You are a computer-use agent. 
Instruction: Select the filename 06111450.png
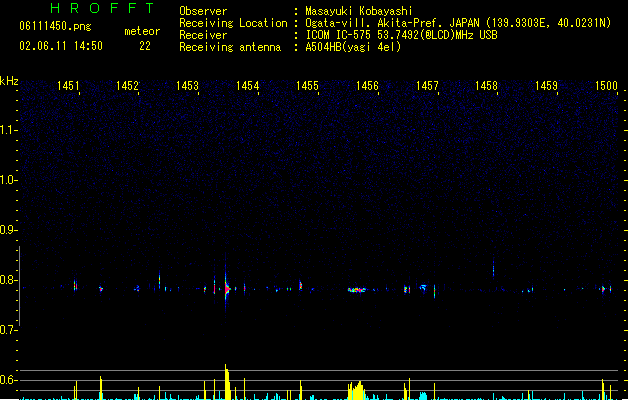[55, 26]
